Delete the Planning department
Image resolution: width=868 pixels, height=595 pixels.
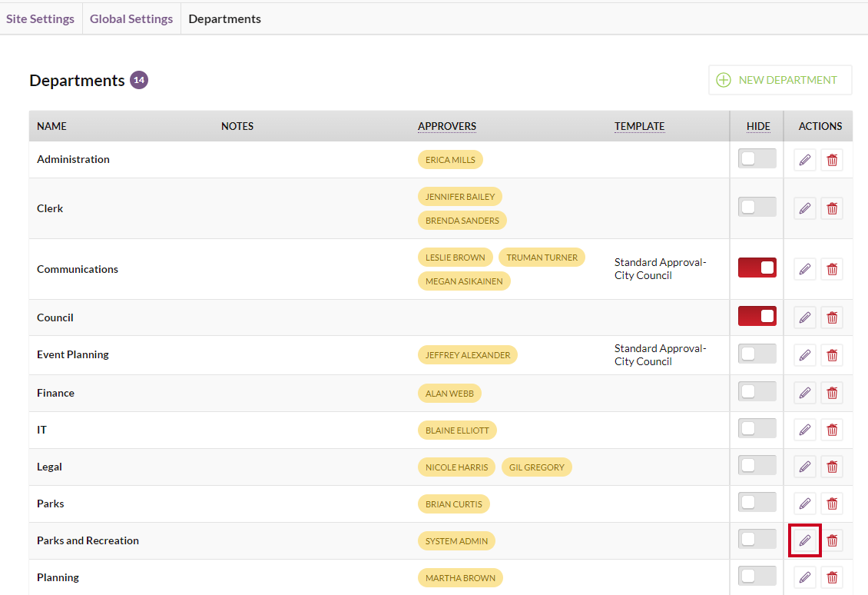[832, 578]
